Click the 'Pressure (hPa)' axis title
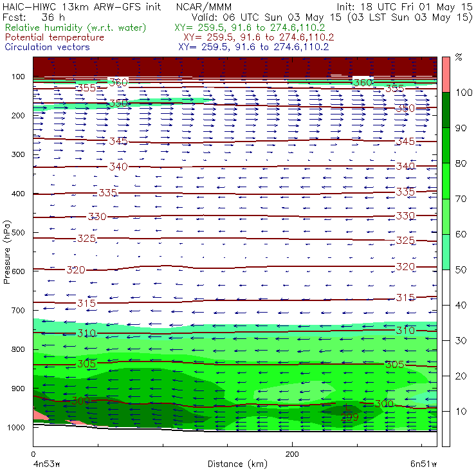476x476 pixels. [6, 252]
